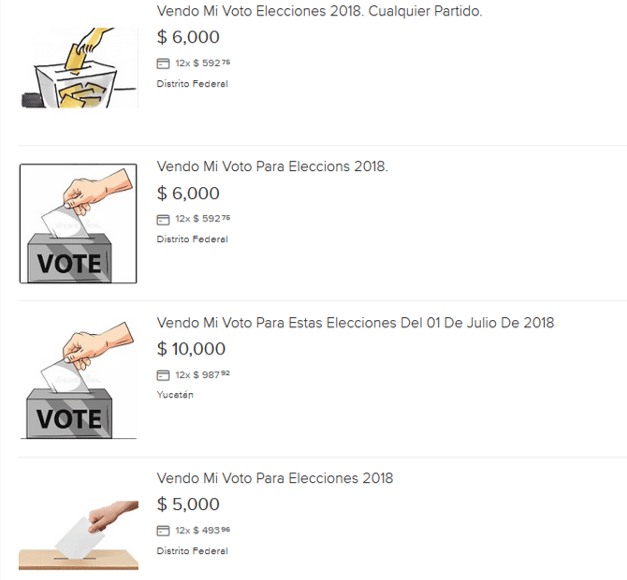Viewport: 627px width, 580px height.
Task: Open "Vendo Mi Voto Para Elecciones 2018" listing
Action: [x=275, y=478]
